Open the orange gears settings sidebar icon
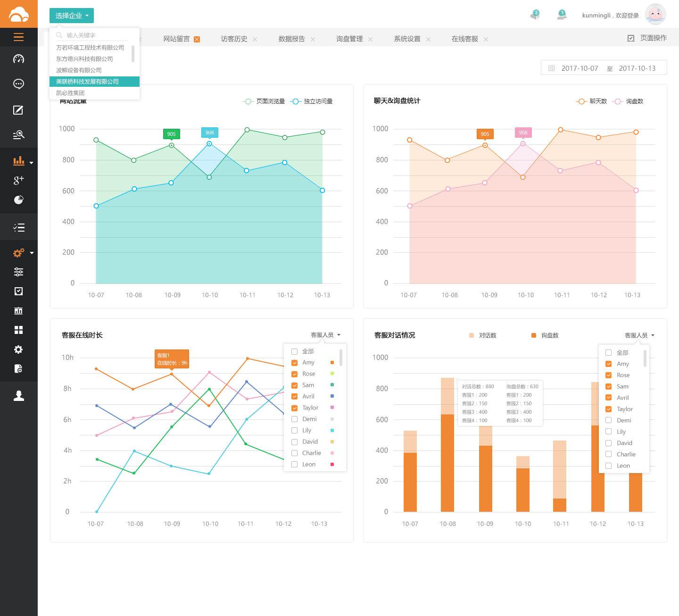This screenshot has height=616, width=679. [x=19, y=253]
